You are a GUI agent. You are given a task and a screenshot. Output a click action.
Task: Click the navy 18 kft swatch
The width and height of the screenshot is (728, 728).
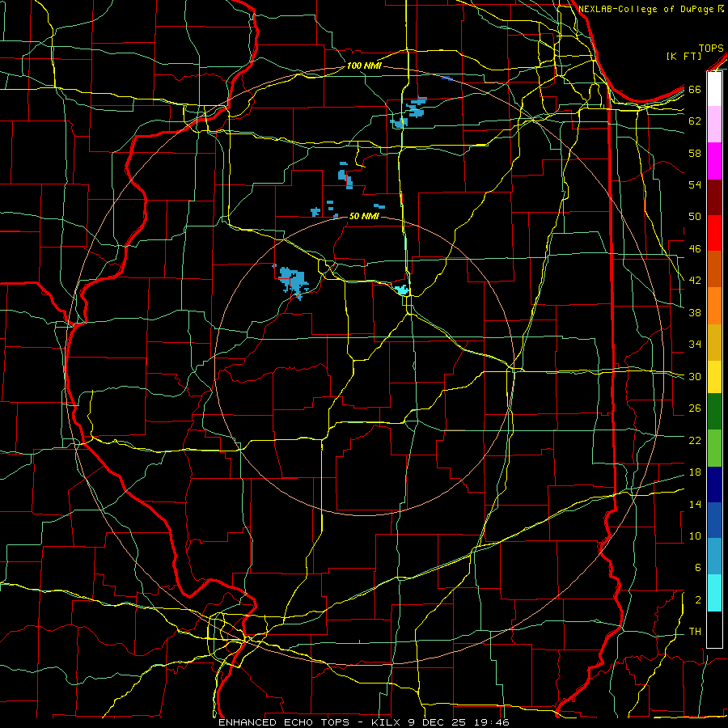[714, 485]
